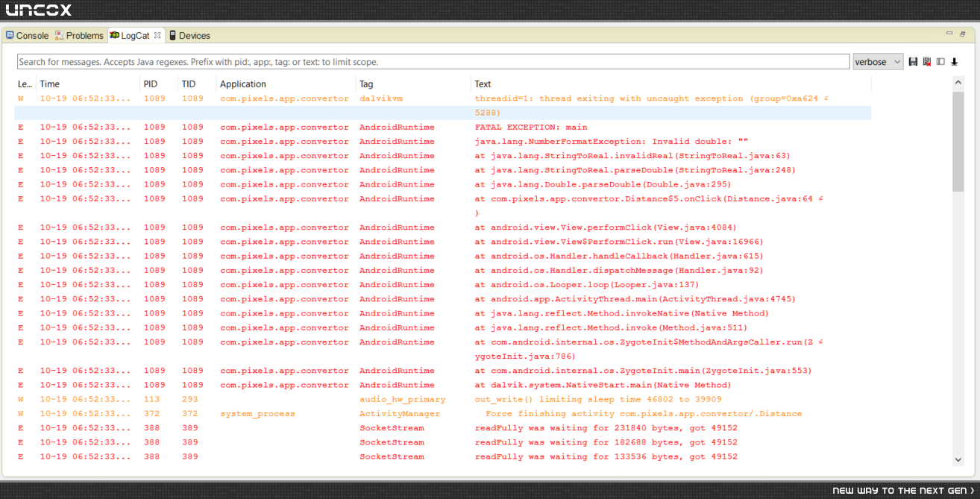Clear the LogCat log
The image size is (980, 499).
(927, 62)
